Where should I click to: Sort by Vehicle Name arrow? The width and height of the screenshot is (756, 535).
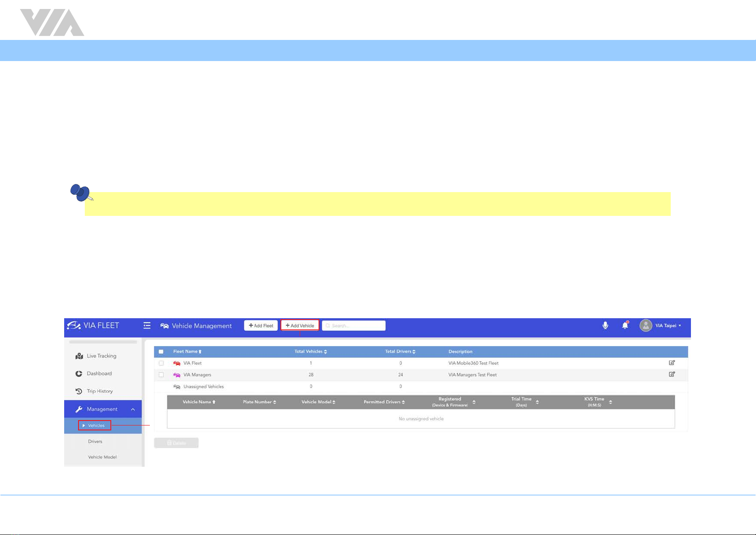(x=214, y=402)
